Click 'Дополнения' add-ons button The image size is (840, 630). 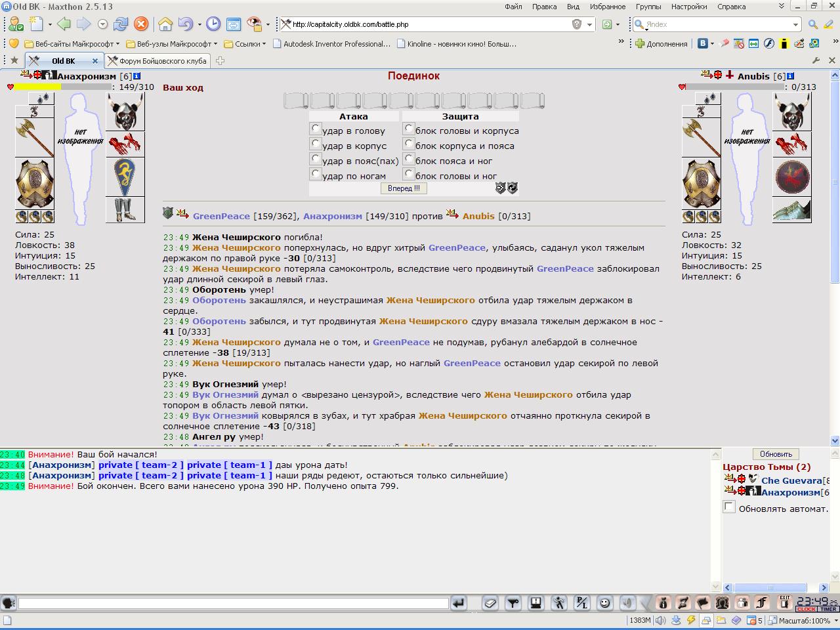click(661, 44)
